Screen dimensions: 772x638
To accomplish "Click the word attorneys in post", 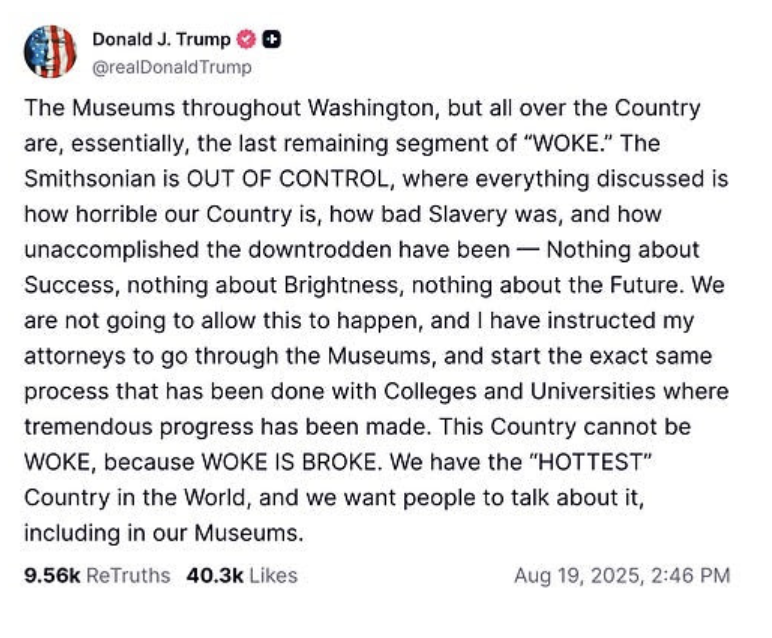I will [75, 356].
